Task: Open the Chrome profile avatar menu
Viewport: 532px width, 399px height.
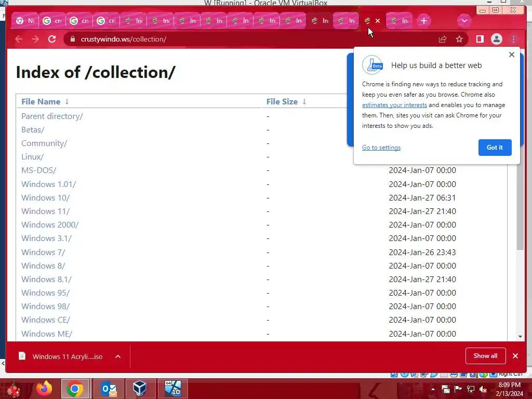Action: click(x=496, y=39)
